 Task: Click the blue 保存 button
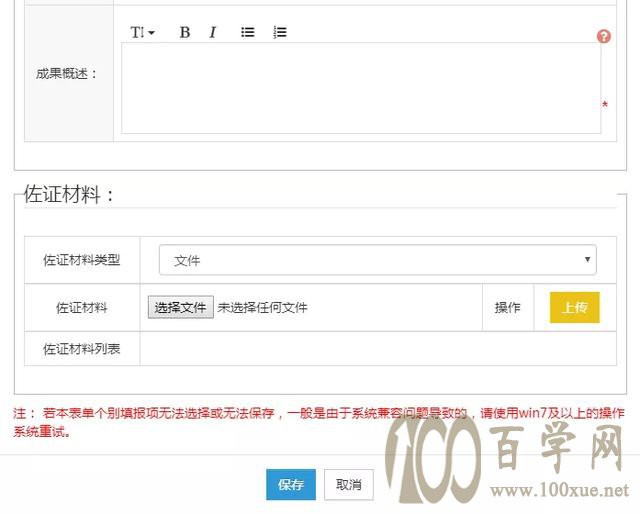[291, 485]
